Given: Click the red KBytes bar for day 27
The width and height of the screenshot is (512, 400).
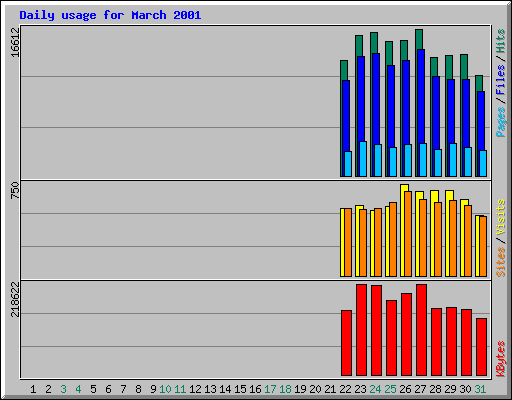Looking at the screenshot, I should pyautogui.click(x=421, y=330).
